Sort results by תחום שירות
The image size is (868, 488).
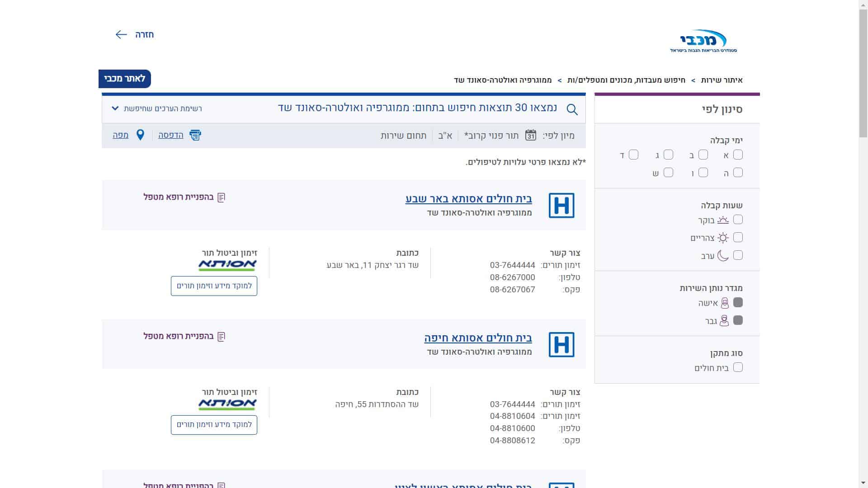tap(403, 136)
